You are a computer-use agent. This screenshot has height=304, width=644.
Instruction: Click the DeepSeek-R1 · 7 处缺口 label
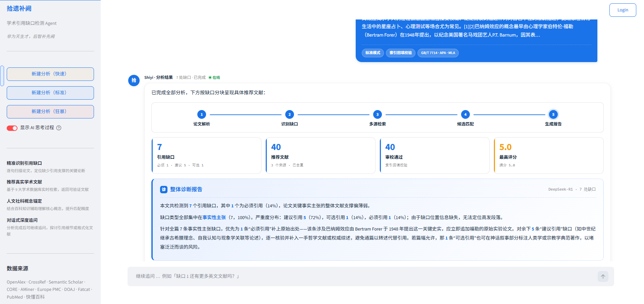point(572,190)
